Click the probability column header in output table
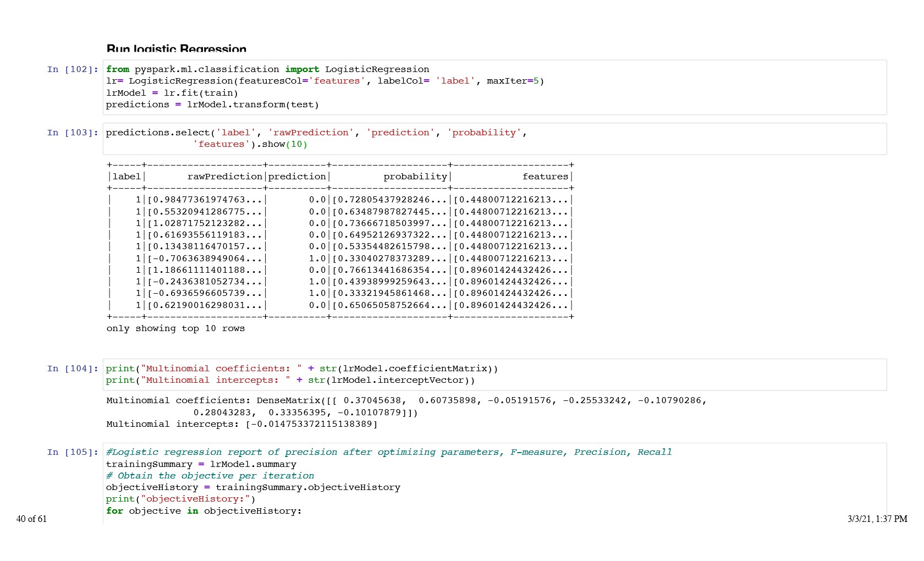The width and height of the screenshot is (924, 561). point(415,177)
